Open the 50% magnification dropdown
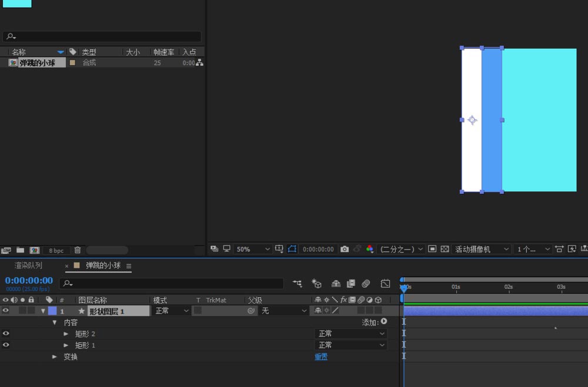The image size is (588, 387). pos(252,249)
